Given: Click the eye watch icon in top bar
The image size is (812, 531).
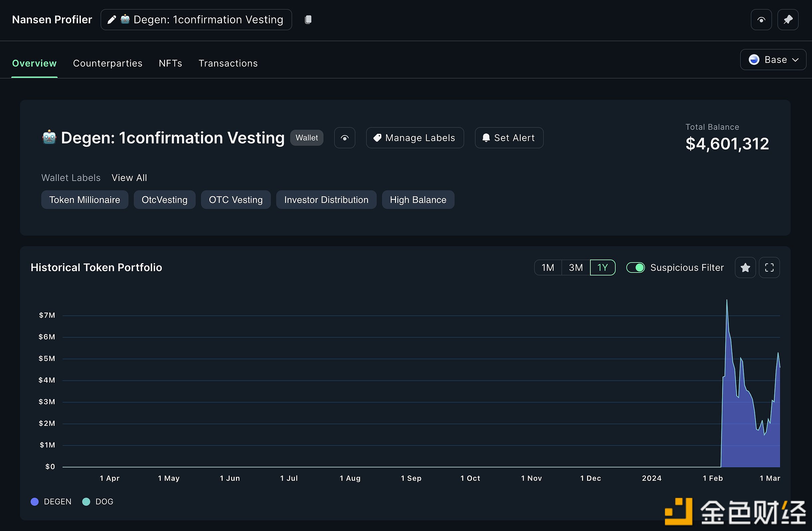Looking at the screenshot, I should coord(761,20).
